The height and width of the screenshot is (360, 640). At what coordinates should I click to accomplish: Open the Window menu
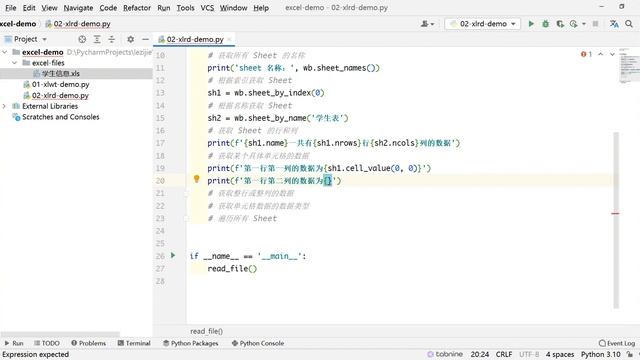click(x=233, y=8)
